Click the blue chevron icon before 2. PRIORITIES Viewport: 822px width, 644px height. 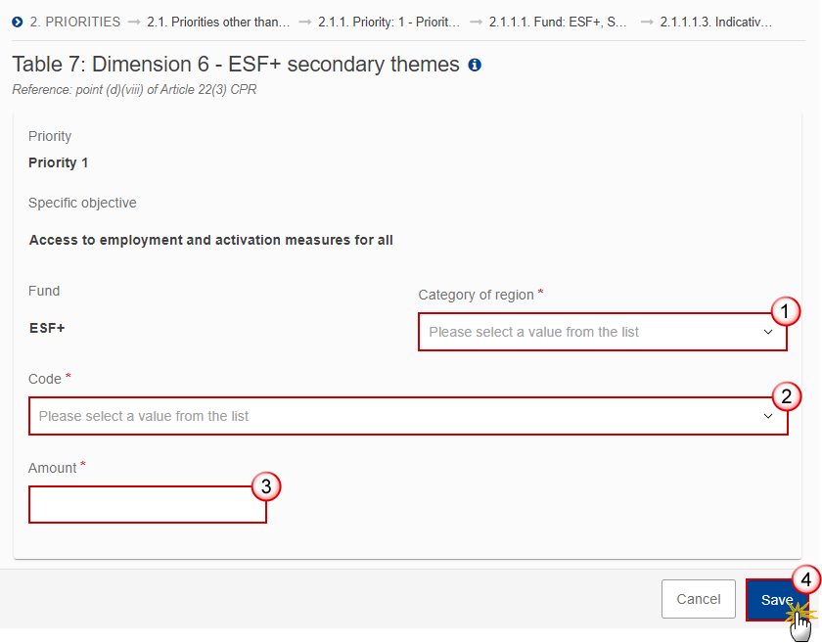pos(18,23)
